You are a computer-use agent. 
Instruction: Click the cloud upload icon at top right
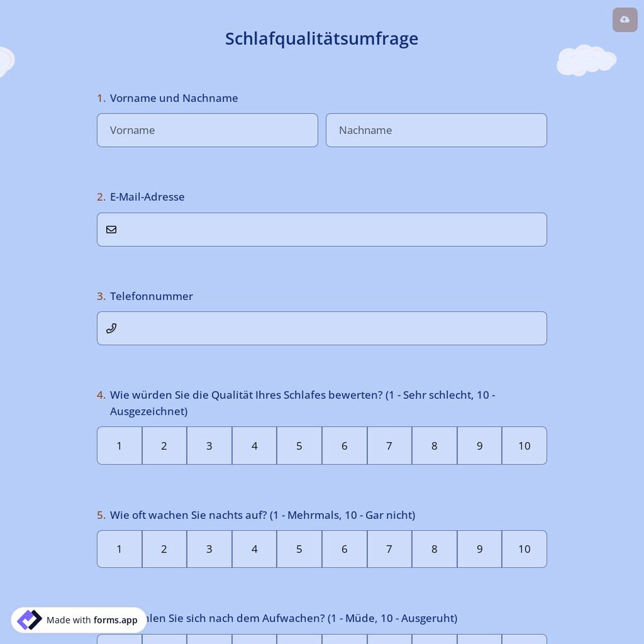click(x=625, y=19)
